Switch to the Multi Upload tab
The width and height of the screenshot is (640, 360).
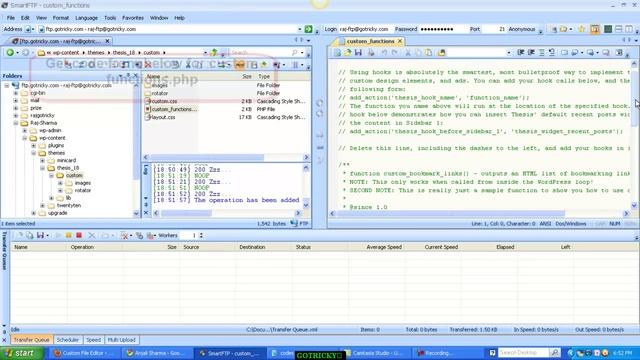121,340
